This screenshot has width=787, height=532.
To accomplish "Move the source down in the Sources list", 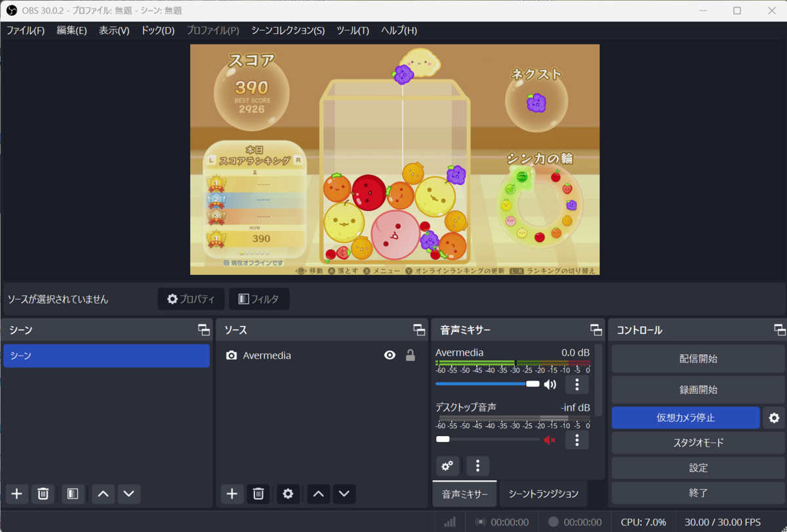I will tap(344, 493).
